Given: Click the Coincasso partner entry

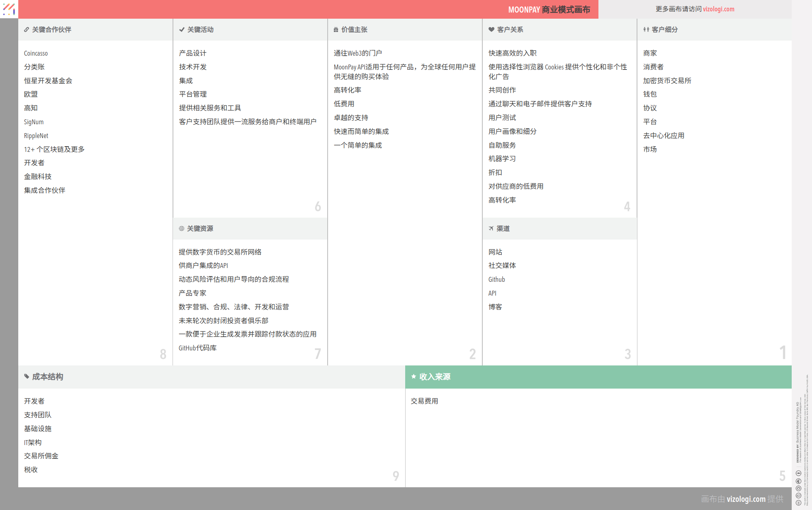Looking at the screenshot, I should tap(36, 53).
